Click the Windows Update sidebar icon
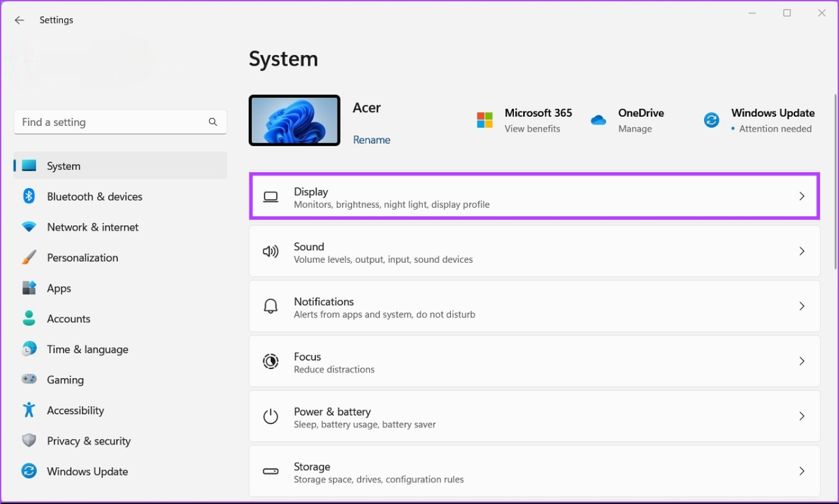 pos(29,471)
